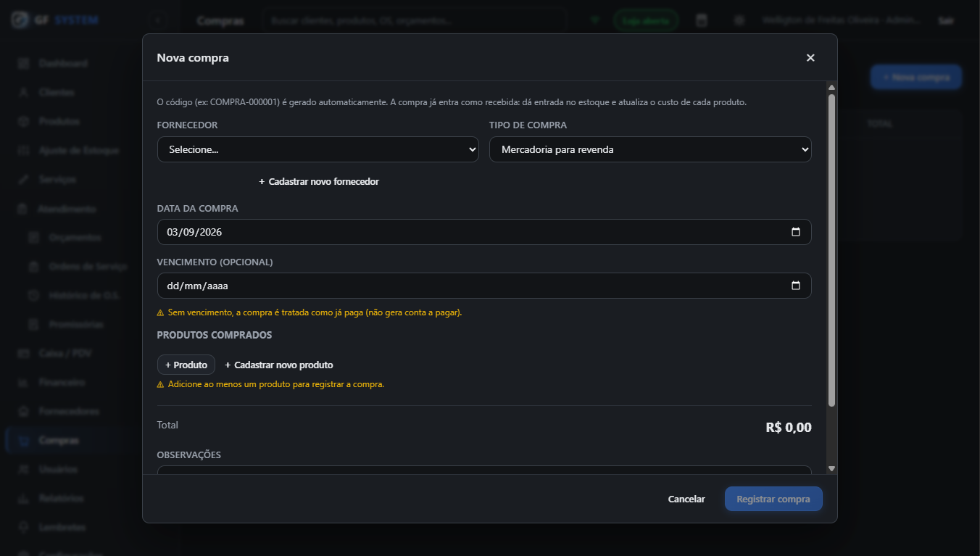Click the Ajuste de Estoque sidebar icon
980x556 pixels.
23,151
